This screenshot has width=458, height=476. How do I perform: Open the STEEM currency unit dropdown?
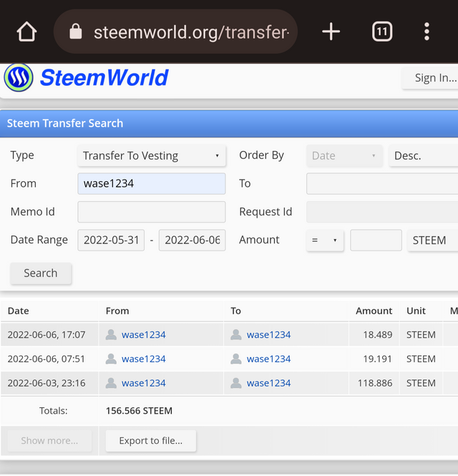click(432, 240)
